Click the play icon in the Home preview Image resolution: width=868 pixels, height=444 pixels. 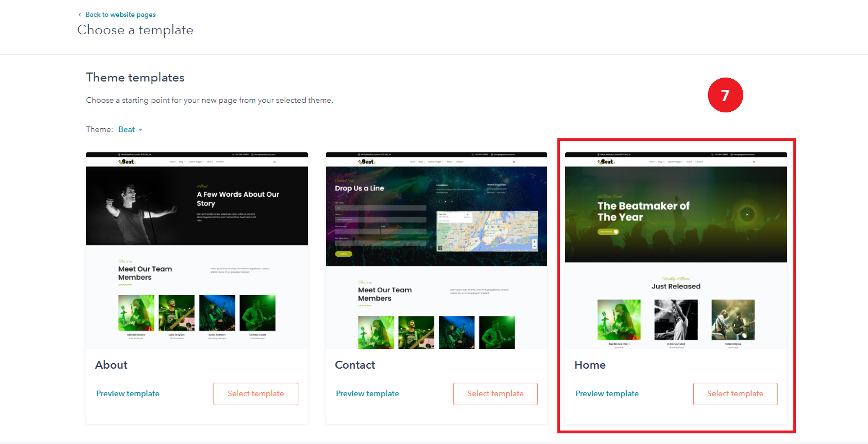747,214
